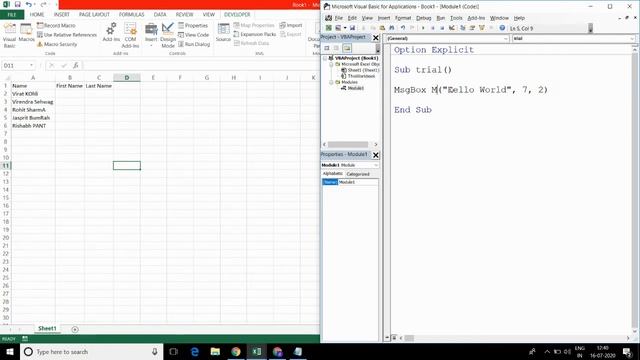Viewport: 640px width, 360px height.
Task: Open the Excel FILE backstage tab
Action: click(x=12, y=15)
